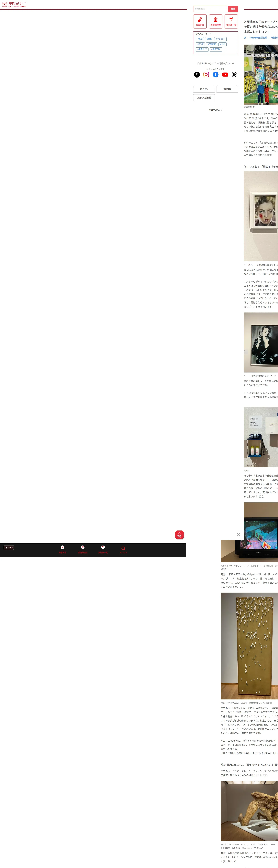Click the 会員登録 button

tap(227, 89)
